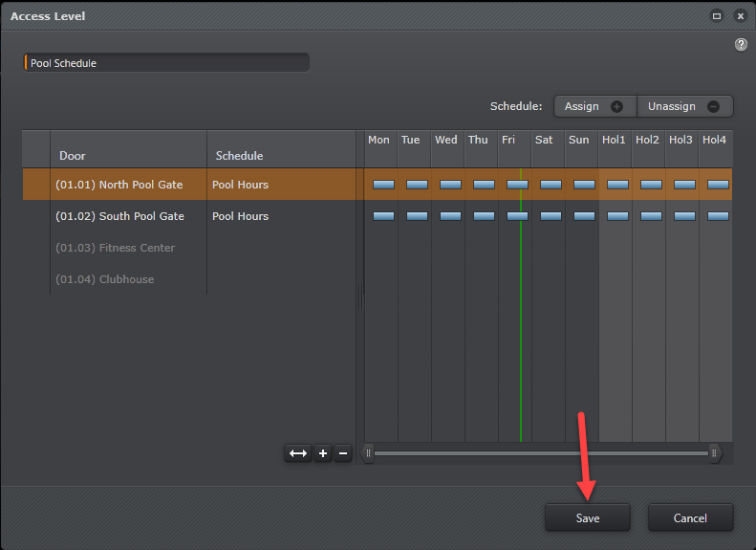Click South Pool Gate Tuesday time block
Screen dimensions: 756x550
(417, 216)
